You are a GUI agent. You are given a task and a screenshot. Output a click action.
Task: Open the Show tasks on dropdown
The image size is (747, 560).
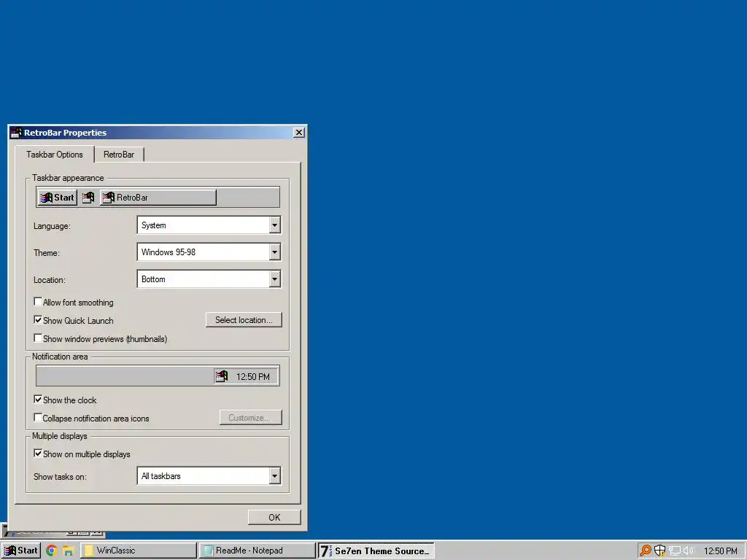coord(274,476)
